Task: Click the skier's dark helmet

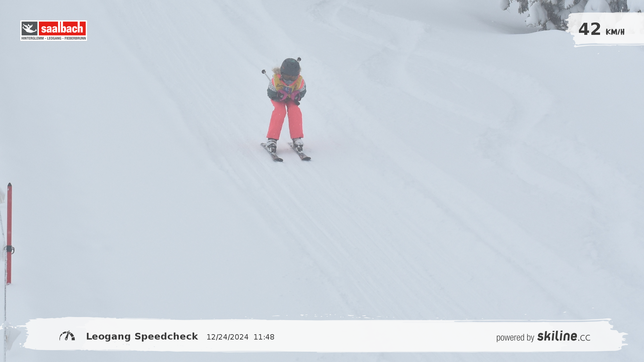Action: click(x=290, y=67)
